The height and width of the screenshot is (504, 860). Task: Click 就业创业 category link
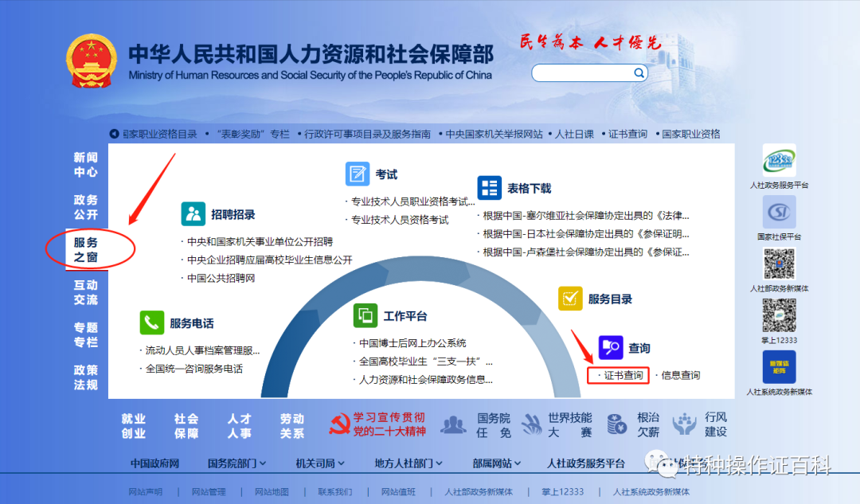coord(134,426)
